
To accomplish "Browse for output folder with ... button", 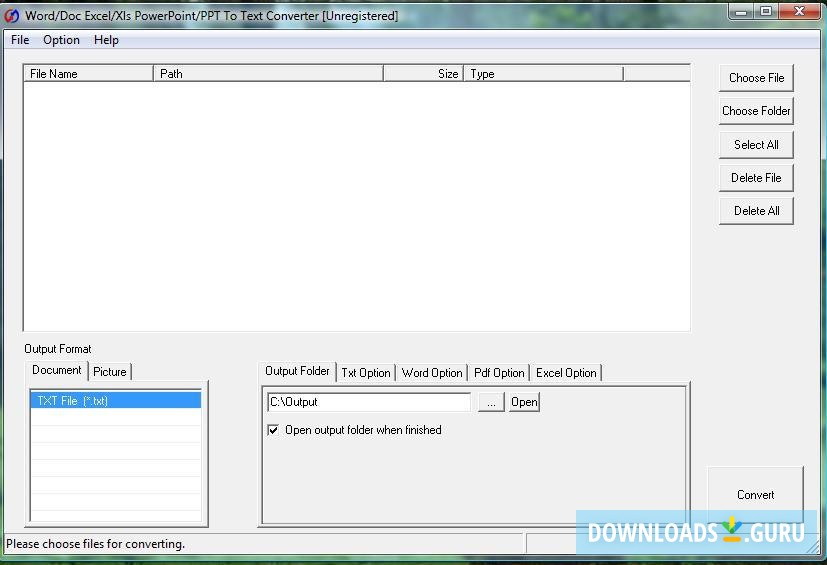I will [x=491, y=403].
